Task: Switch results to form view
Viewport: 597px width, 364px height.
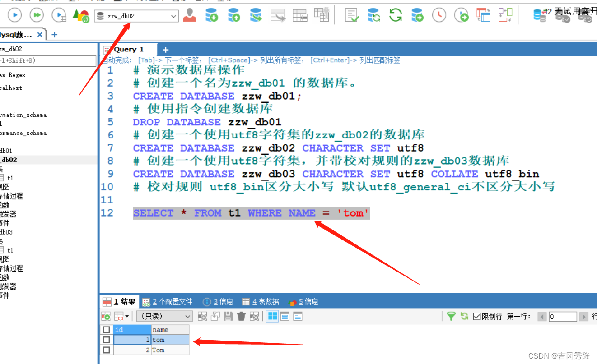Action: 285,316
